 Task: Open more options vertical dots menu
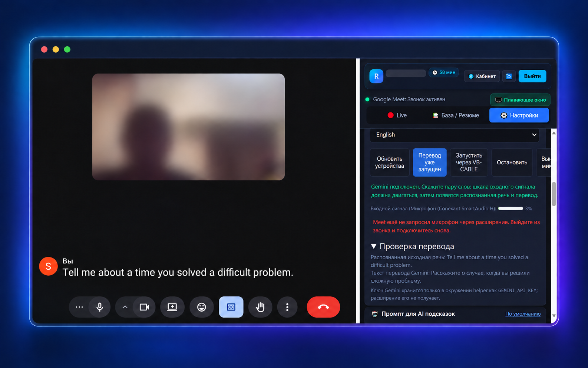pyautogui.click(x=287, y=307)
